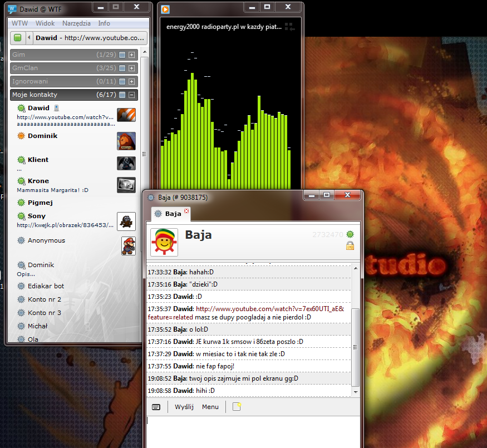Open the Narzędzia menu
The height and width of the screenshot is (448, 487).
[76, 23]
